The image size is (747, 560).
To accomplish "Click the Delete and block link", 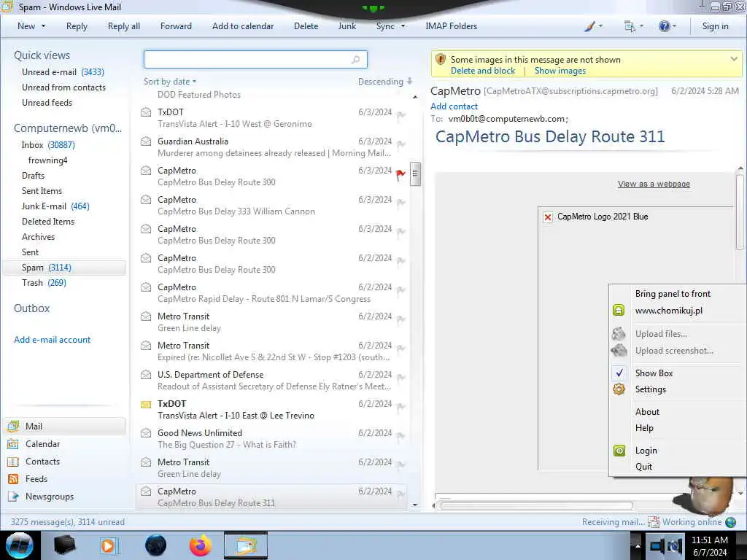I will pos(483,71).
